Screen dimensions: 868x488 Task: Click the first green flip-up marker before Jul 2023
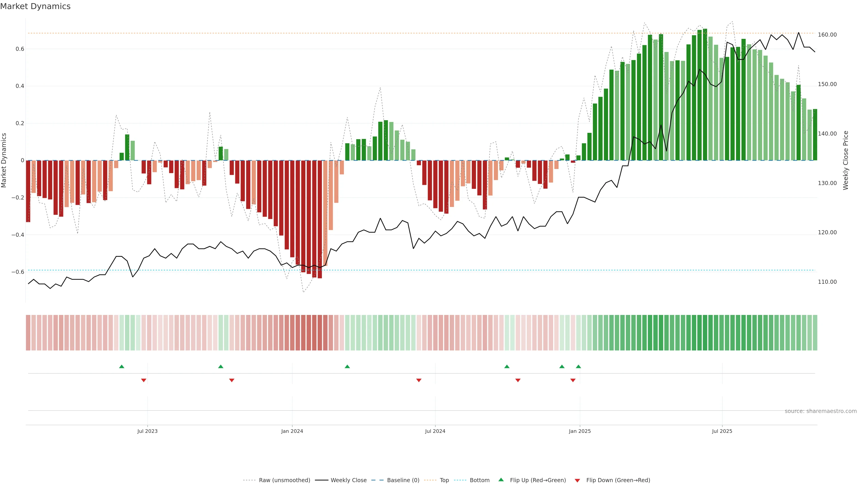click(x=122, y=366)
